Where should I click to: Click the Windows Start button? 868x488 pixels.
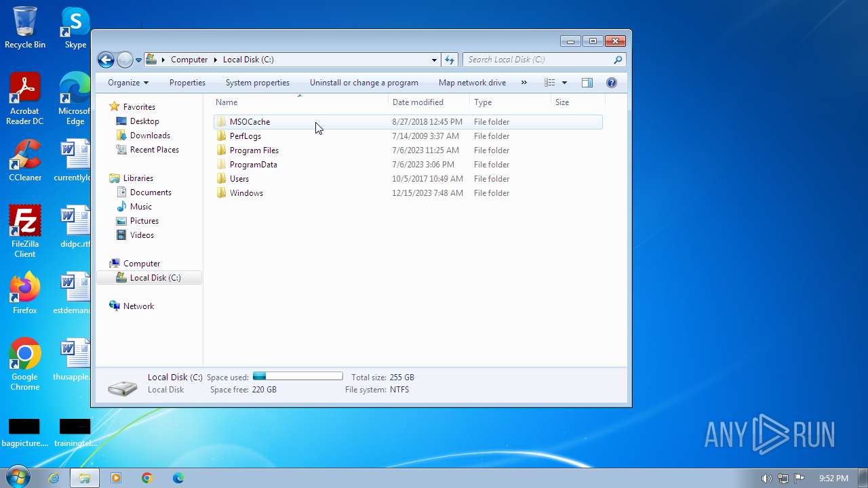point(17,477)
